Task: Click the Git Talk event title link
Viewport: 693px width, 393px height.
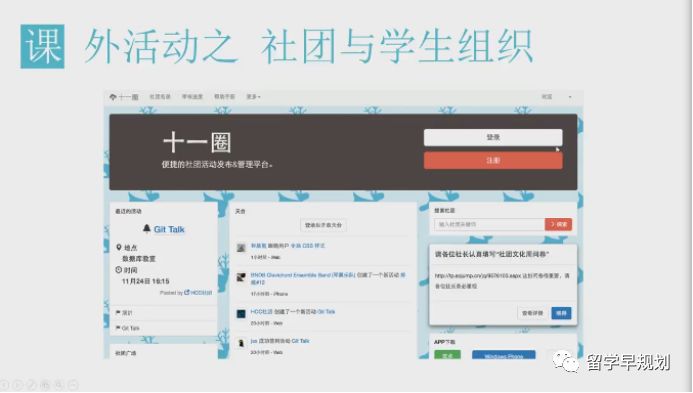Action: click(x=169, y=229)
